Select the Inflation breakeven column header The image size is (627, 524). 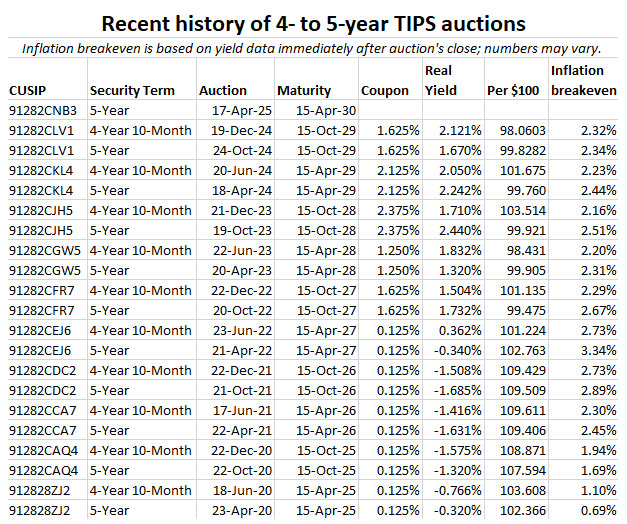(x=581, y=81)
